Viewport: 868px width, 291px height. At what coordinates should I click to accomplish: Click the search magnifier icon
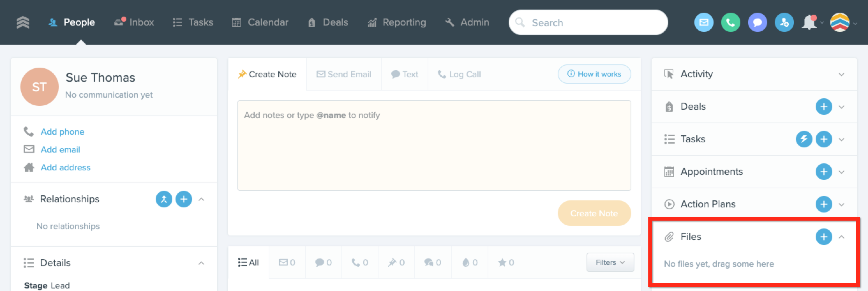click(x=520, y=23)
